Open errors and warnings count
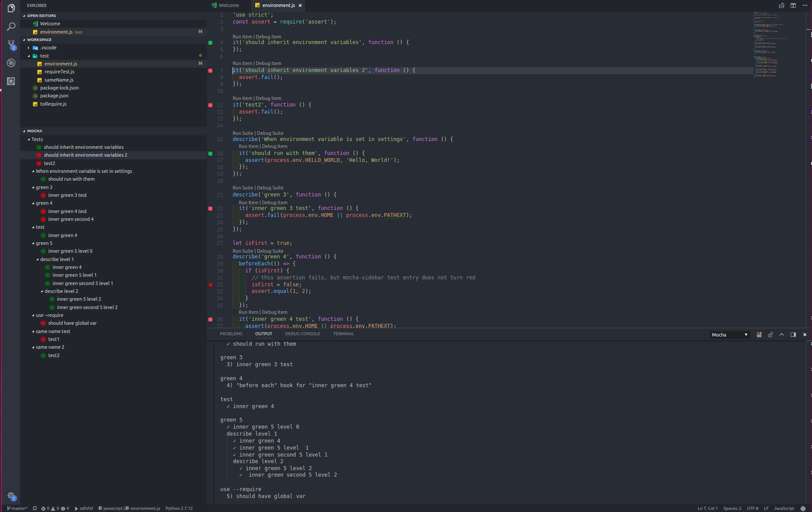 click(x=55, y=509)
